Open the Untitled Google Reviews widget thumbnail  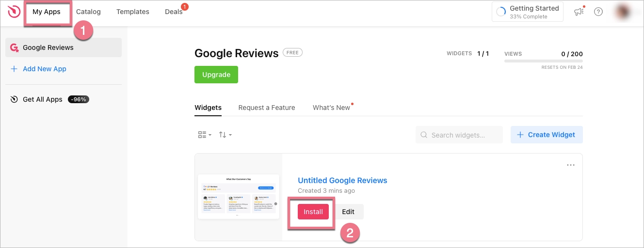pos(239,197)
